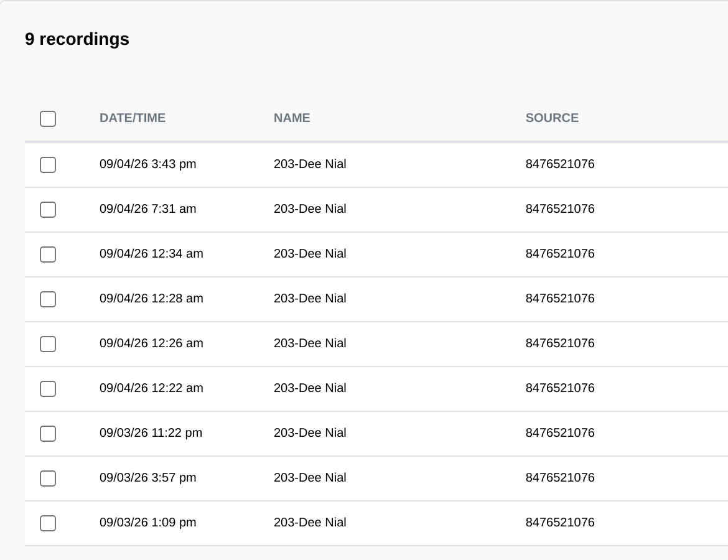Click source 8476521076 in 1:09 pm row

[560, 523]
